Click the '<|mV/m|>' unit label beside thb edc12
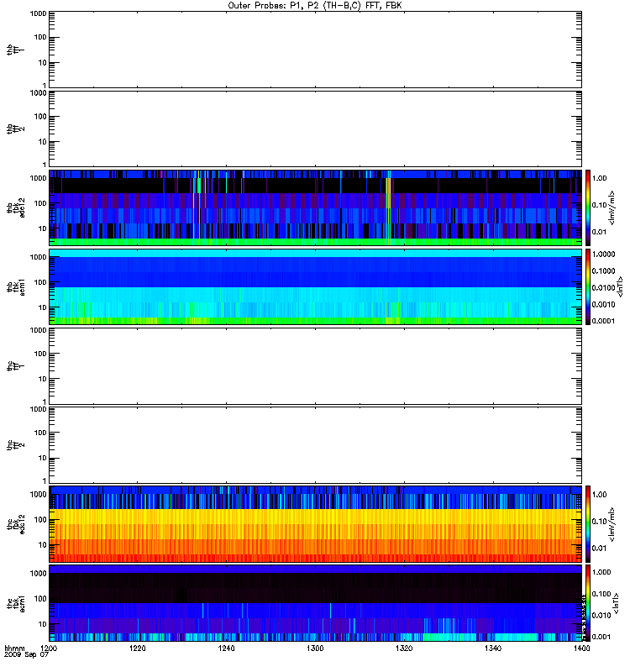The image size is (630, 672). [612, 207]
